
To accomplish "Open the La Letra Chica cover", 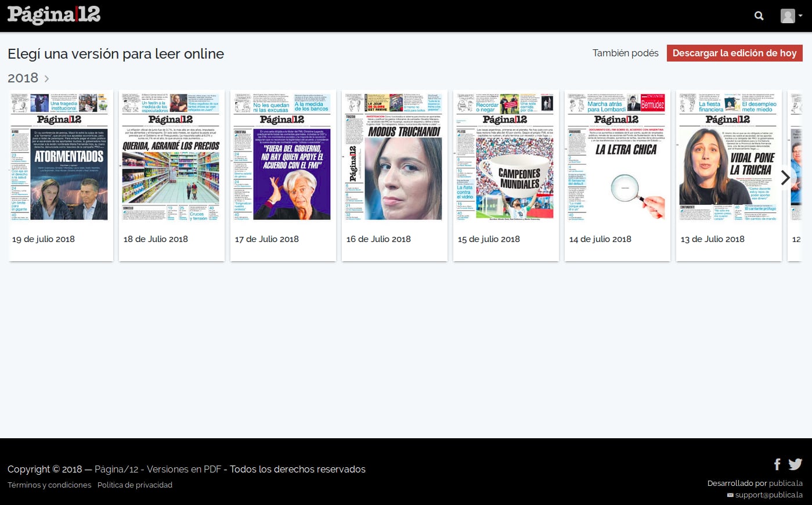I will click(x=617, y=157).
